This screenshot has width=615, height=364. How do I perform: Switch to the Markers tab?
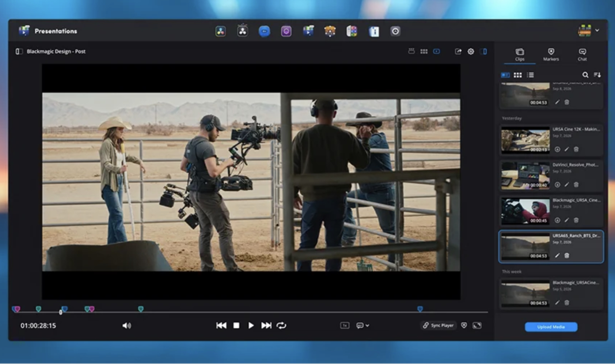[551, 55]
